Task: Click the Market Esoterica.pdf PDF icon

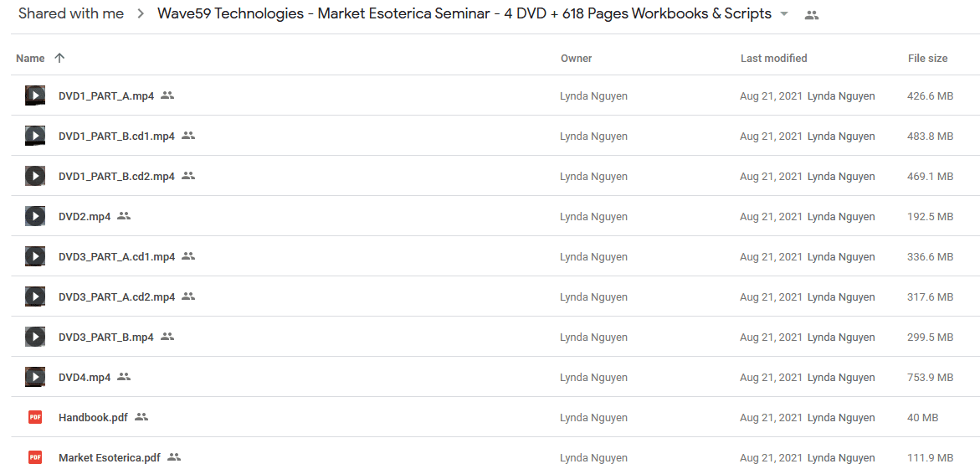Action: pyautogui.click(x=35, y=458)
